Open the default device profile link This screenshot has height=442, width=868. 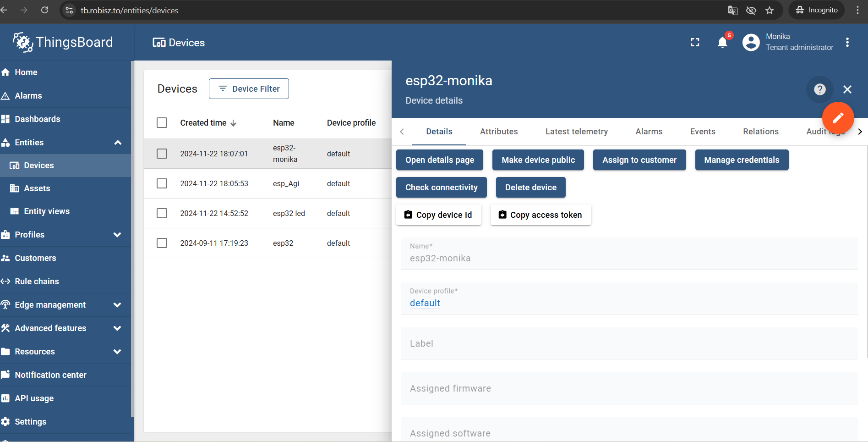(425, 303)
